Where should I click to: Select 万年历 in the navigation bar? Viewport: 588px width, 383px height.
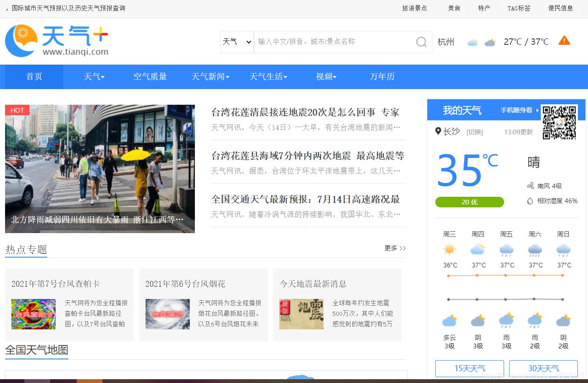[x=382, y=76]
